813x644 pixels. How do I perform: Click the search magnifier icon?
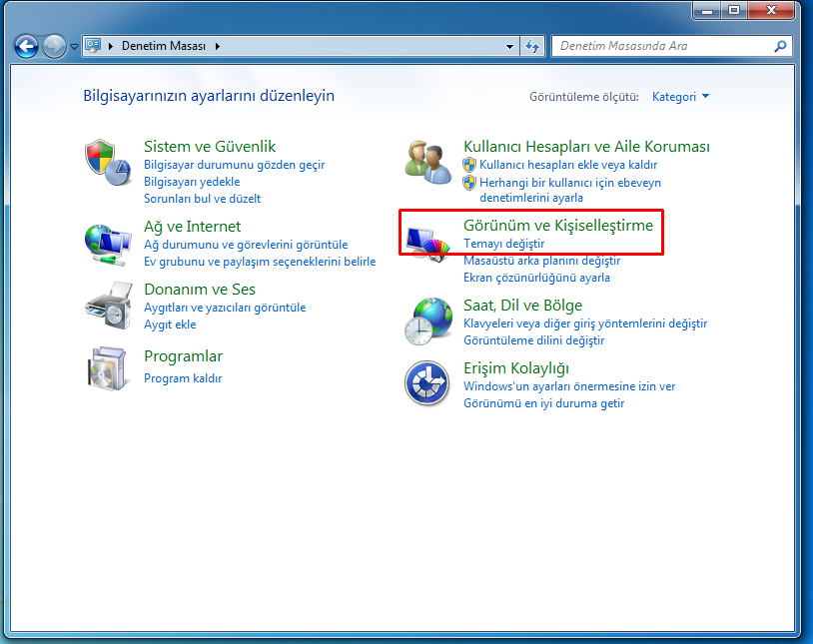pyautogui.click(x=780, y=46)
